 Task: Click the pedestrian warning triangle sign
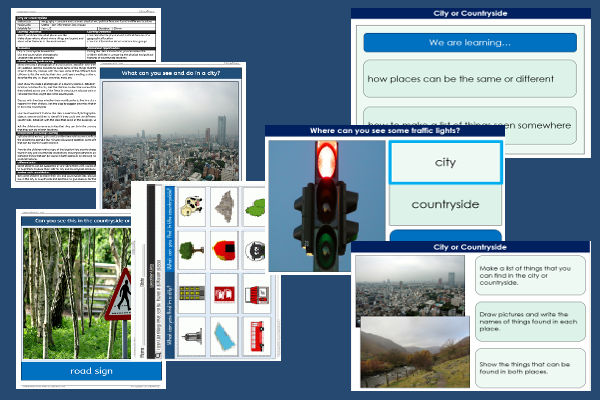point(119,296)
